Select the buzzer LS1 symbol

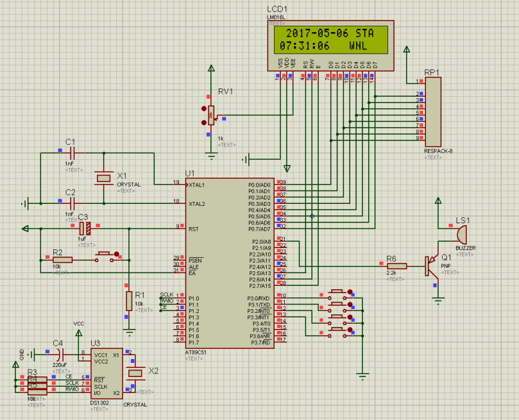click(x=461, y=234)
